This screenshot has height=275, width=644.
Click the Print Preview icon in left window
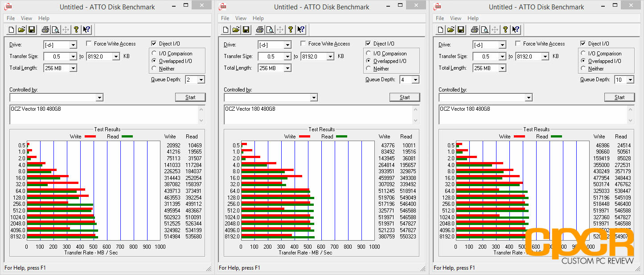click(56, 30)
